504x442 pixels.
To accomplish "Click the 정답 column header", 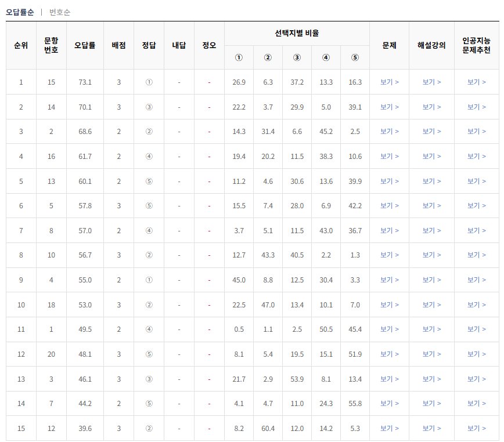I will 149,45.
